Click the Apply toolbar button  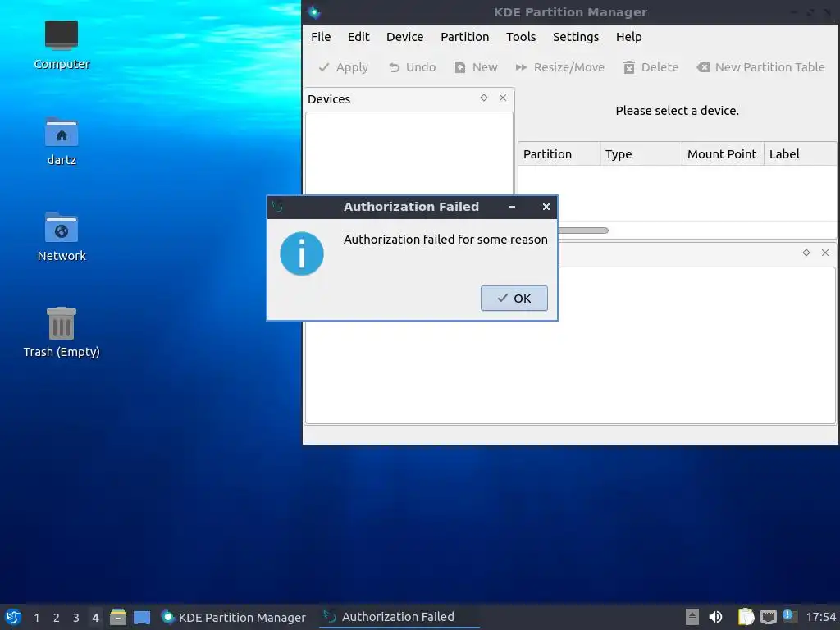coord(344,67)
